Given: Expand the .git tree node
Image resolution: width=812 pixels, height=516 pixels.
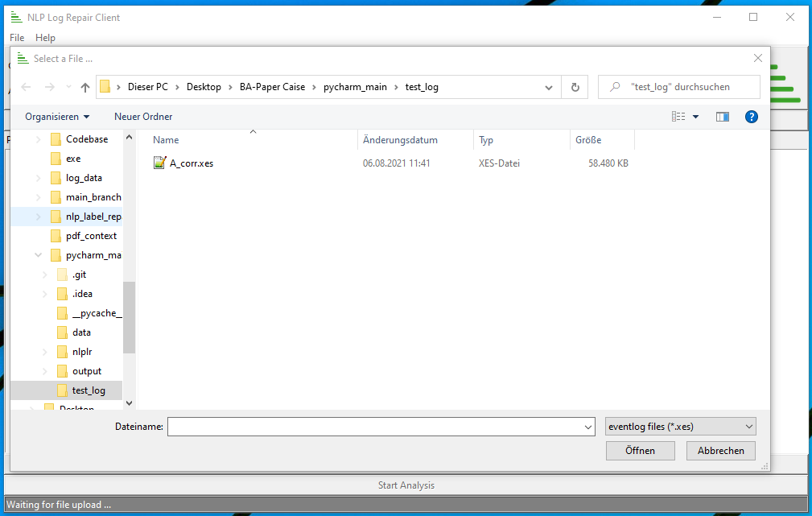Looking at the screenshot, I should pos(45,275).
